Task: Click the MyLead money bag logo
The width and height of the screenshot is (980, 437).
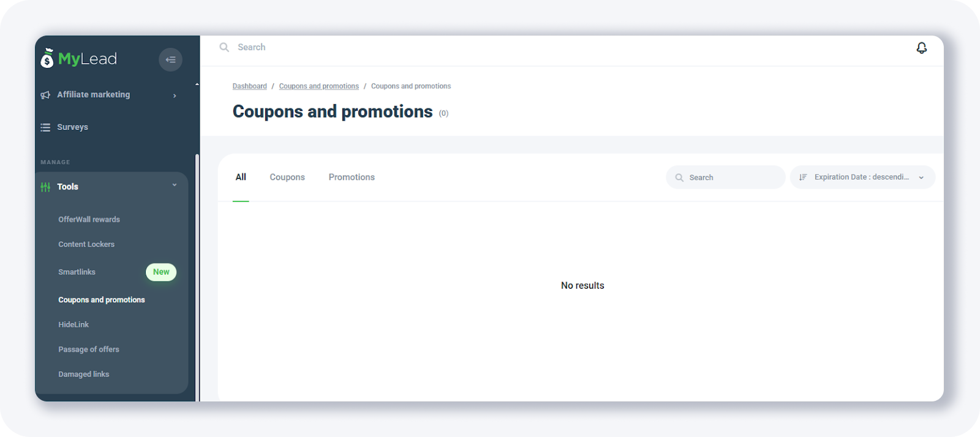Action: 47,59
